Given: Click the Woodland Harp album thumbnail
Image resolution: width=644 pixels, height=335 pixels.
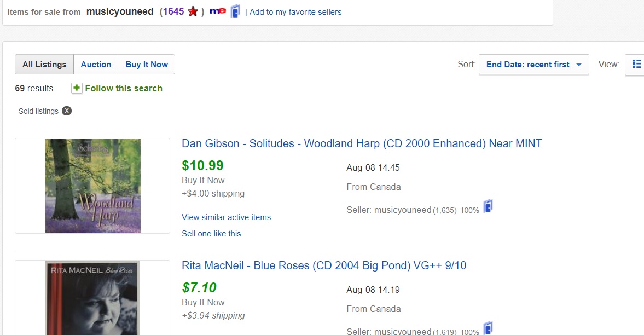Looking at the screenshot, I should [x=92, y=186].
